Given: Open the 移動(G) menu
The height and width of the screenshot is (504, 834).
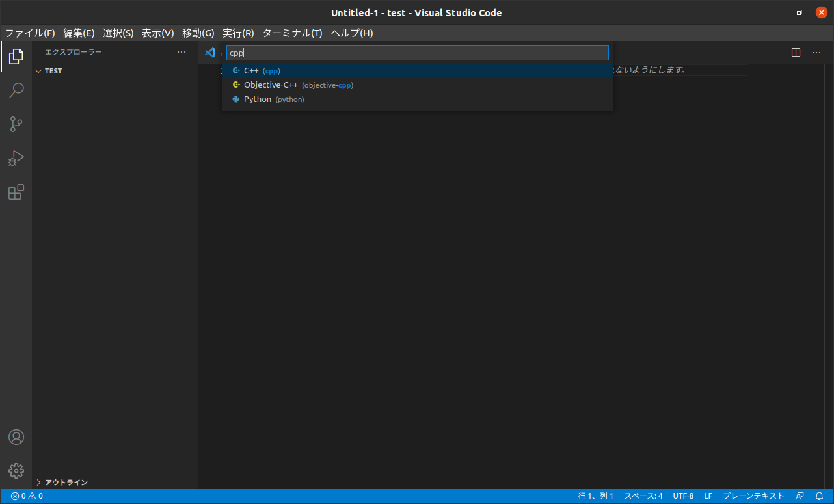Looking at the screenshot, I should coord(198,33).
